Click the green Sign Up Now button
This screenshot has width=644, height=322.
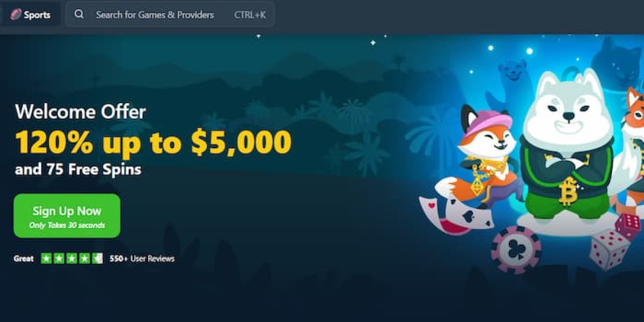67,216
